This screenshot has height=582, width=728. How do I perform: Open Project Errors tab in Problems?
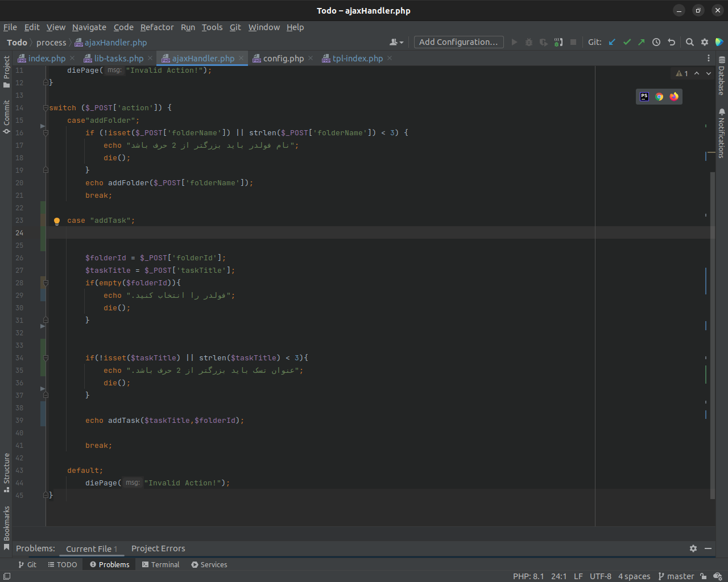[158, 548]
